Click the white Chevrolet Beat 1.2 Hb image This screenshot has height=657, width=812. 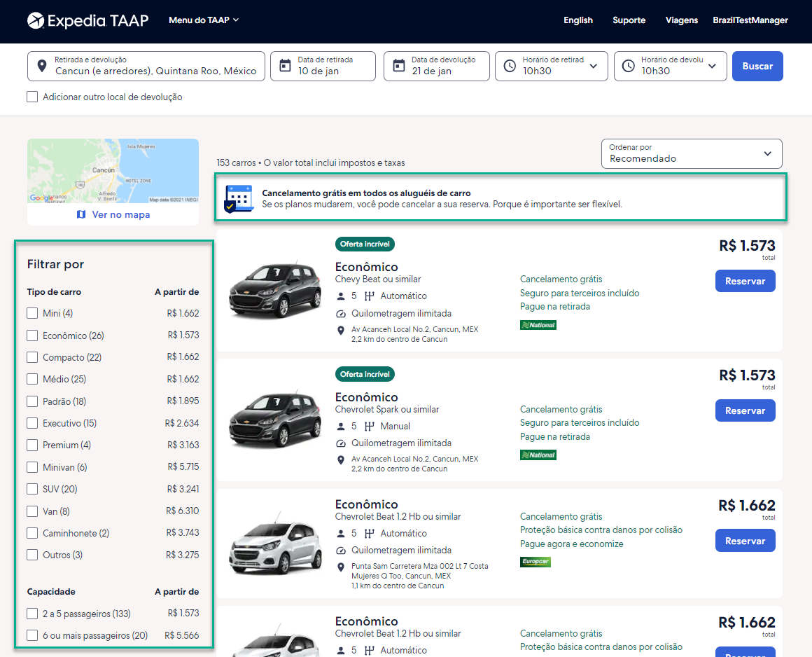click(276, 545)
